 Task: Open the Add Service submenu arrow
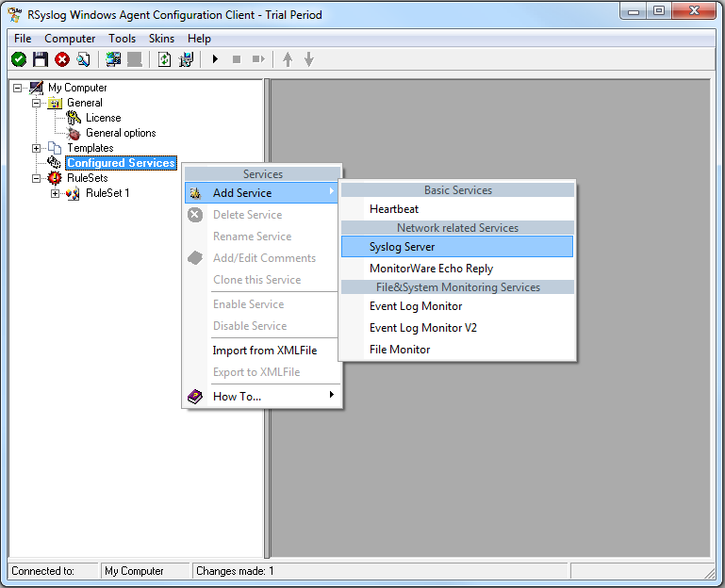click(332, 191)
